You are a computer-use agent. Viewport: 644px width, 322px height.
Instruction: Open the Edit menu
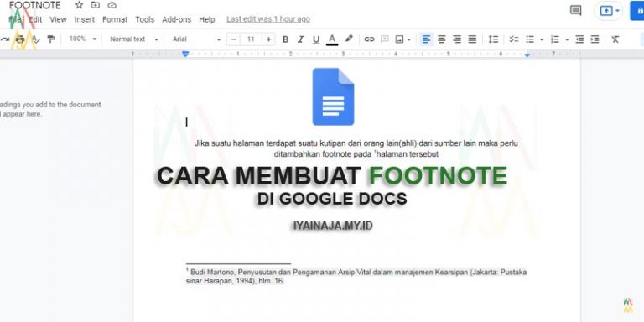click(35, 19)
